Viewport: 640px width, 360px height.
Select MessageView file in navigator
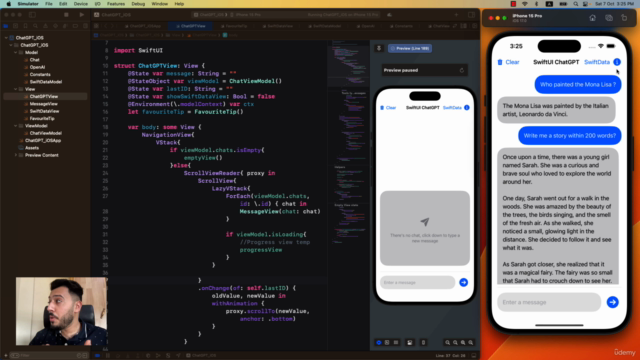pyautogui.click(x=45, y=104)
